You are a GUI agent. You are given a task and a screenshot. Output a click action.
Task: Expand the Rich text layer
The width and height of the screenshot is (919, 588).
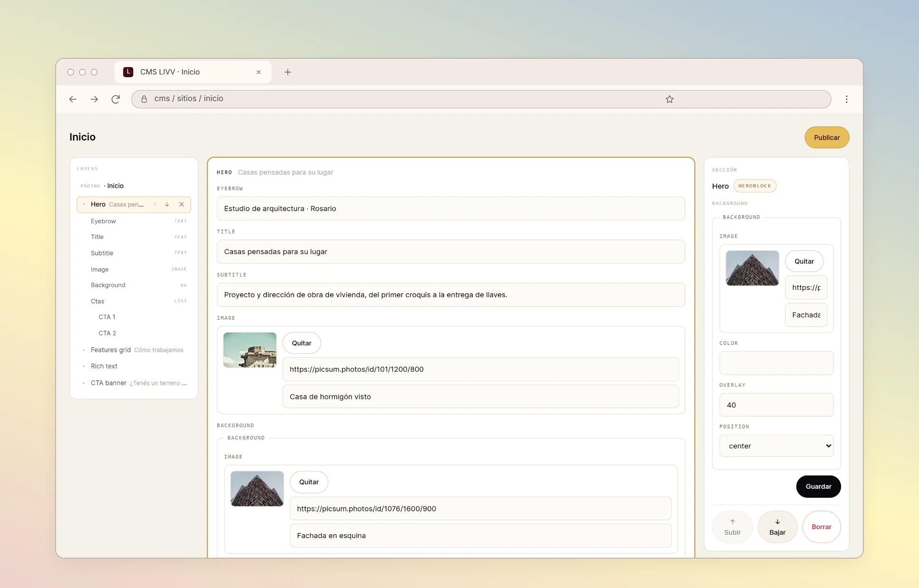[84, 366]
